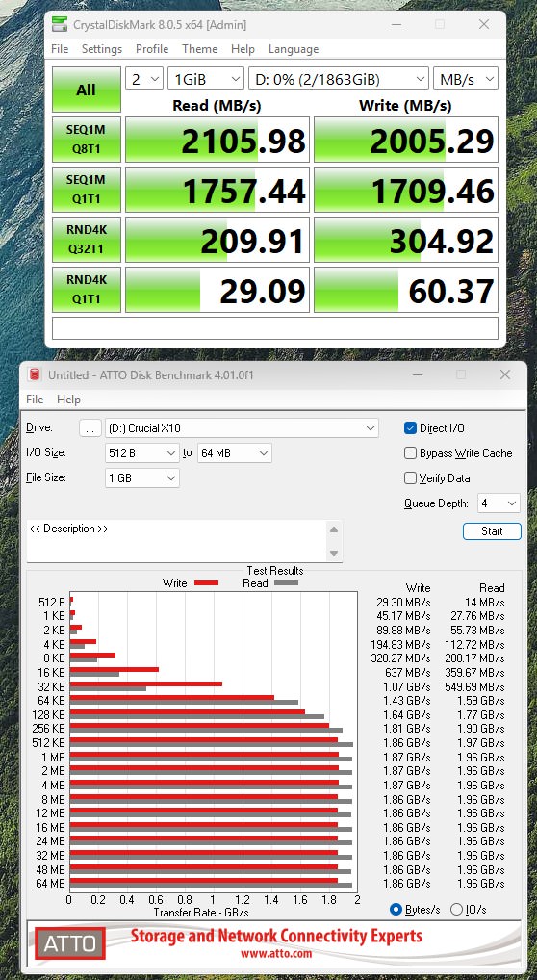537x980 pixels.
Task: Open the D: drive selection dropdown
Action: (338, 79)
